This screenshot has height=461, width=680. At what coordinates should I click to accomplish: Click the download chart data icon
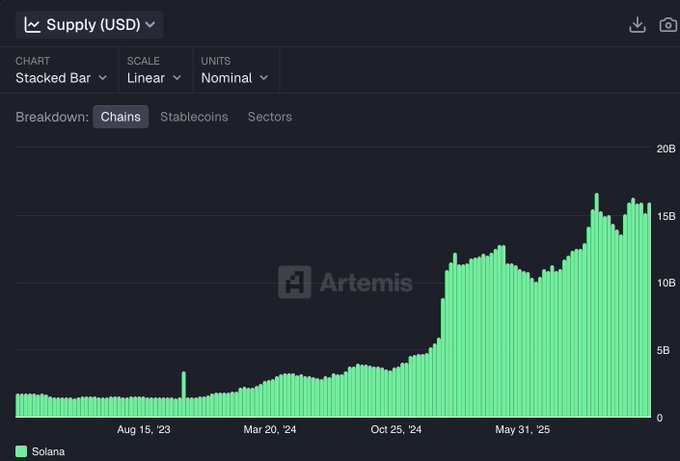click(637, 25)
